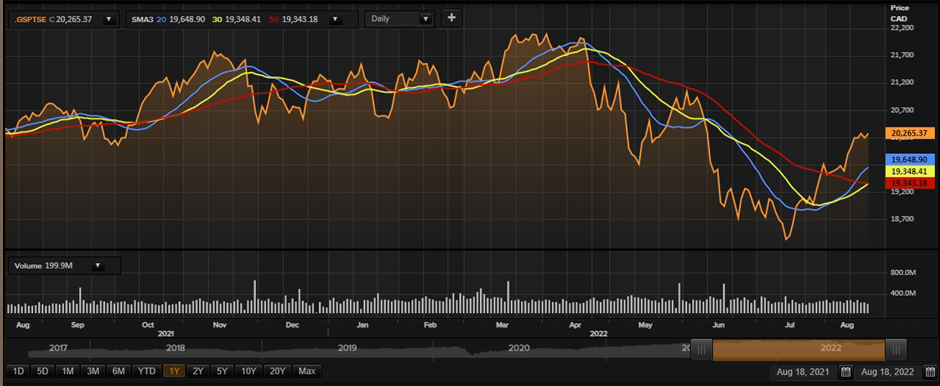The image size is (940, 386).
Task: Jump to 2018 in the overview navigator
Action: click(176, 348)
